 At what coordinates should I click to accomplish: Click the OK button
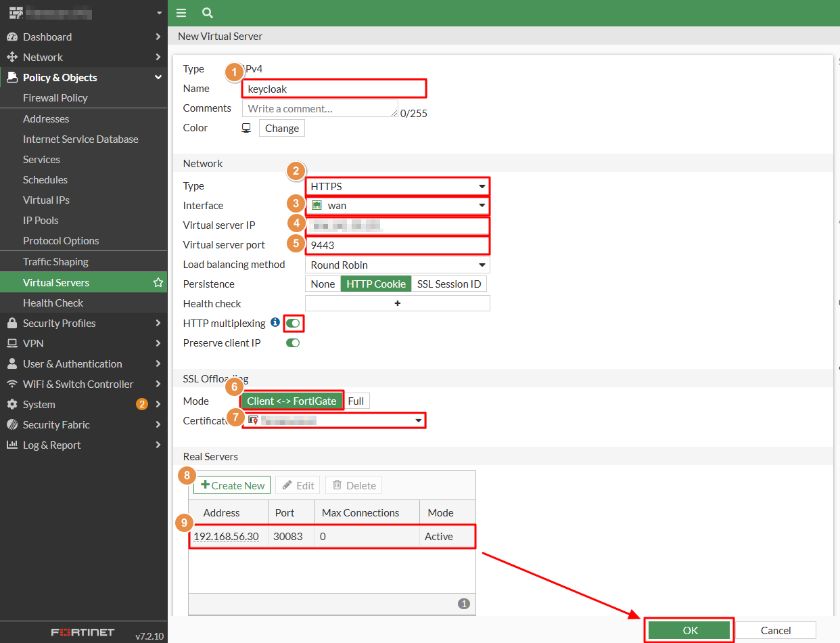(690, 630)
